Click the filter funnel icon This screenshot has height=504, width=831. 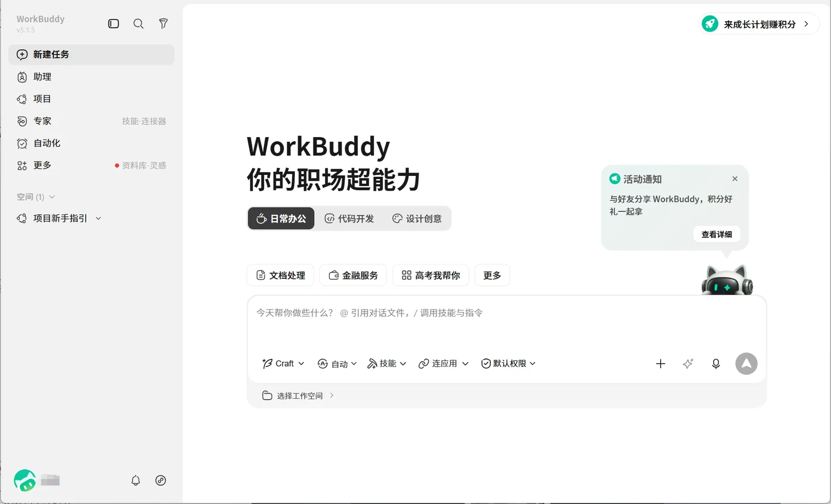[163, 23]
